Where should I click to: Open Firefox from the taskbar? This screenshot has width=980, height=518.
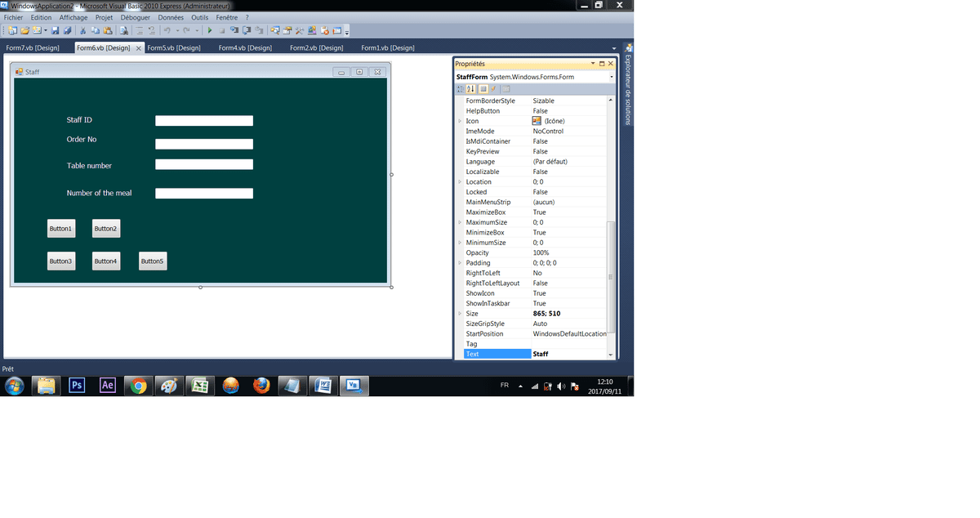point(261,386)
